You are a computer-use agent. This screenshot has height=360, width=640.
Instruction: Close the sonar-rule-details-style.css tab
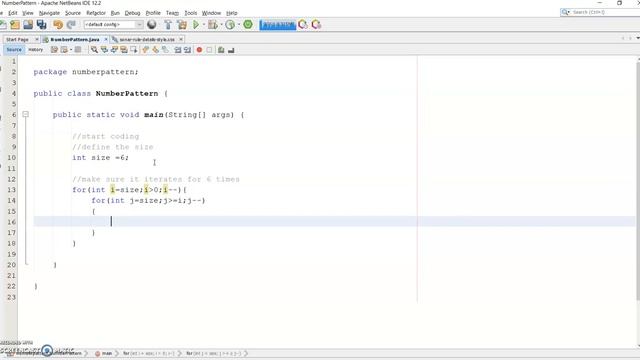coord(181,39)
